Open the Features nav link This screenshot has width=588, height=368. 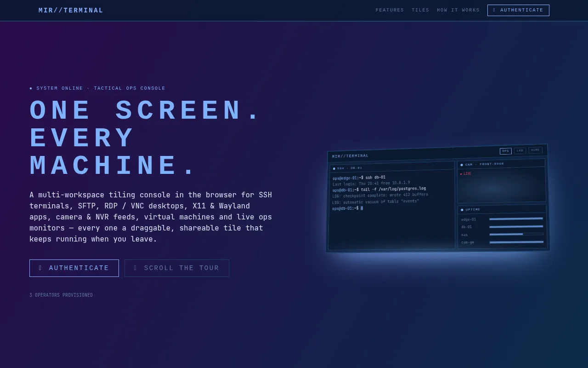(x=390, y=10)
